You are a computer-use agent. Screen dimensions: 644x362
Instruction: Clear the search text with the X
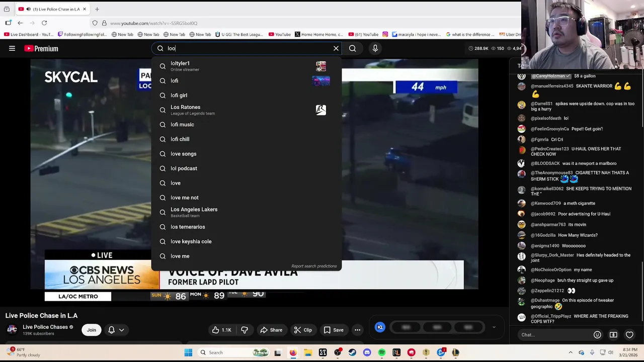[336, 48]
